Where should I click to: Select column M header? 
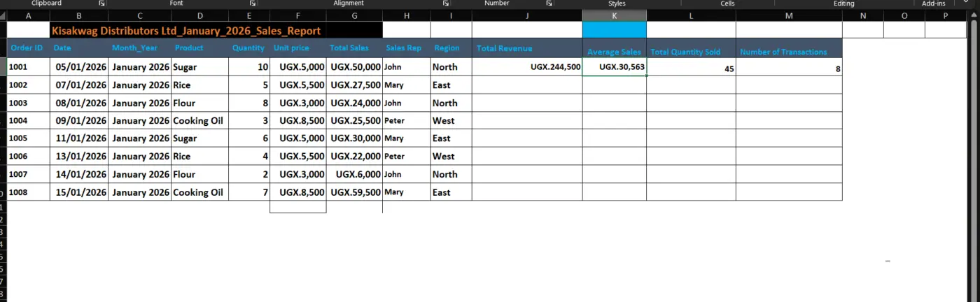coord(789,15)
